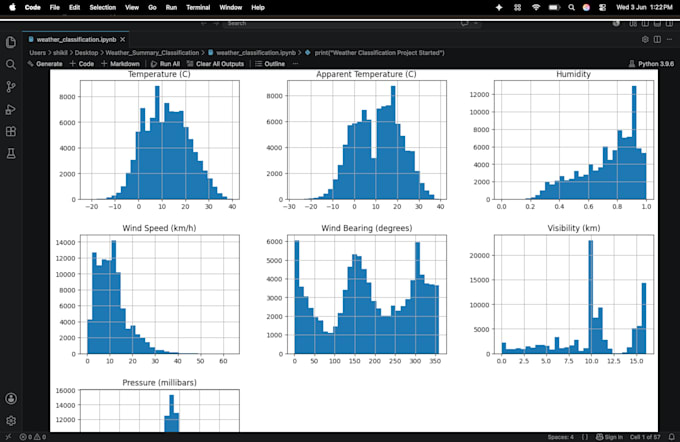Screen dimensions: 680x442
Task: Open the File menu
Action: 55,7
